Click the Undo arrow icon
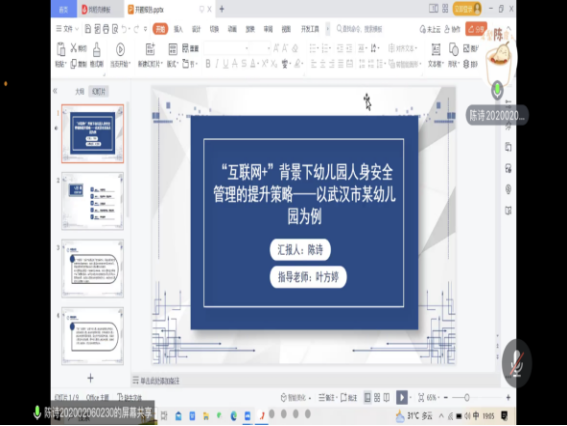The height and width of the screenshot is (426, 567). [x=124, y=29]
